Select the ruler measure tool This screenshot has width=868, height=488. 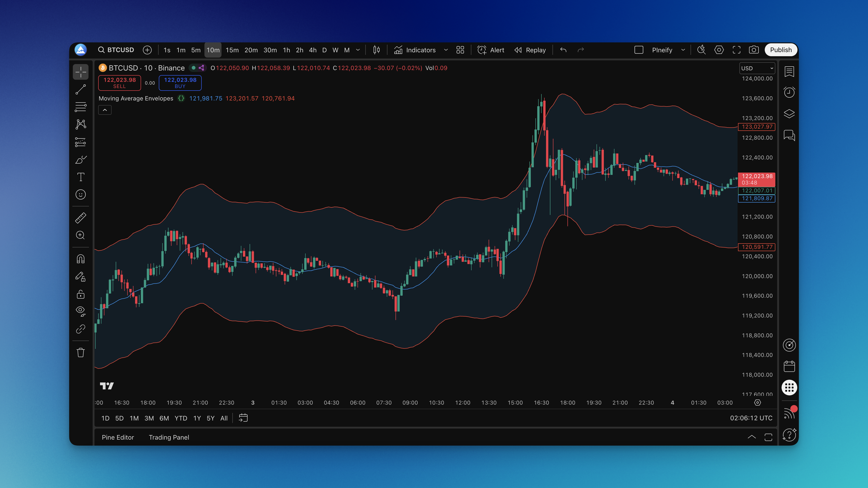(x=80, y=218)
